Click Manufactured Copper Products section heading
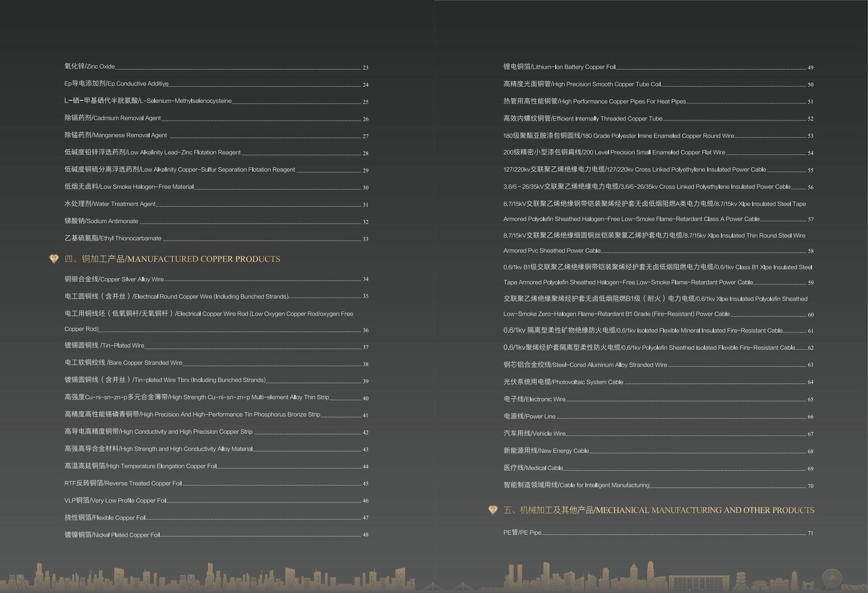Image resolution: width=868 pixels, height=593 pixels. click(172, 259)
